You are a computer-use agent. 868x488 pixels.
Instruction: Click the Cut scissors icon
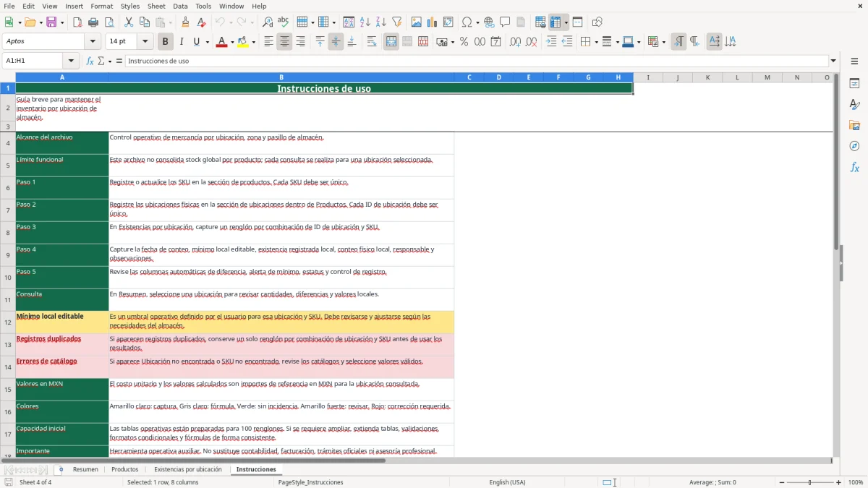[x=129, y=22]
